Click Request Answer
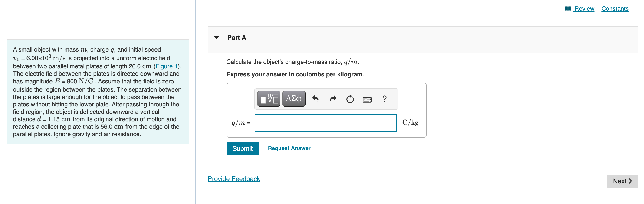 point(289,148)
